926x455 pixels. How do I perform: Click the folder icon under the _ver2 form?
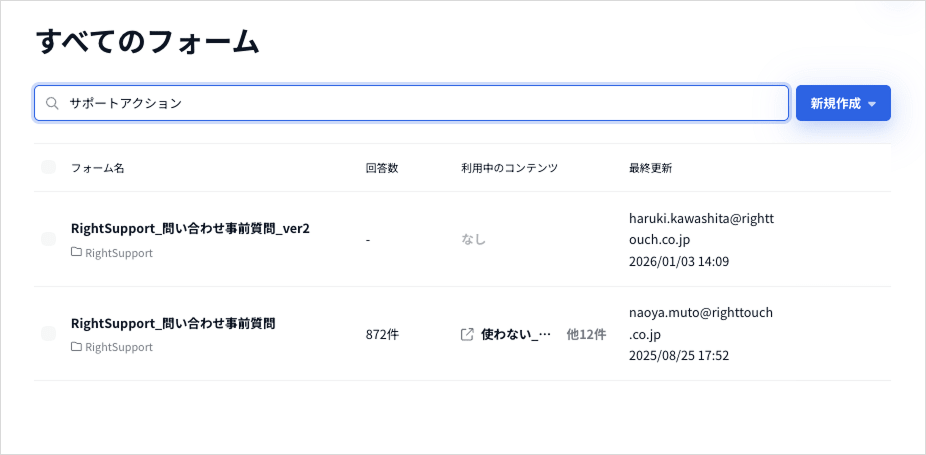tap(77, 253)
